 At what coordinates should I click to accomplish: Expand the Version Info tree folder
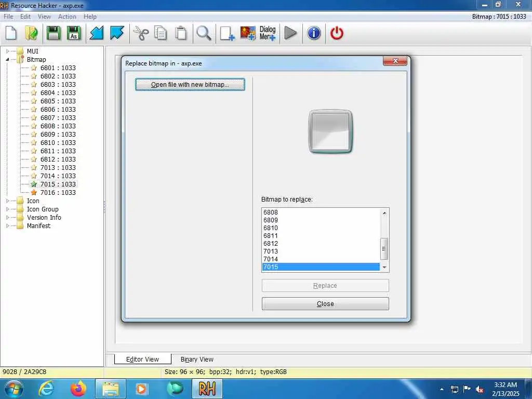(x=7, y=218)
